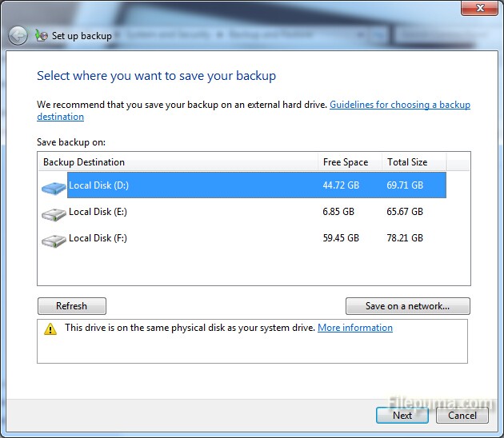Select the Local Disk (D:) drive icon
This screenshot has height=438, width=504.
pyautogui.click(x=54, y=188)
